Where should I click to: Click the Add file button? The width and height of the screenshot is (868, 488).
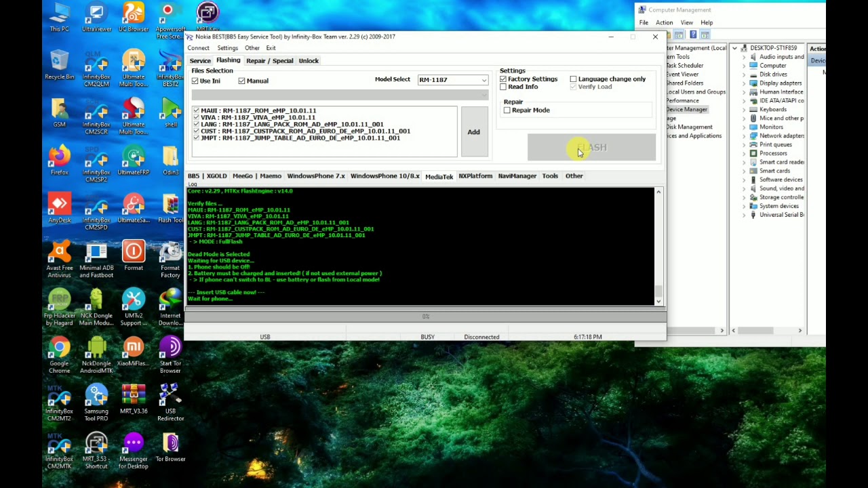coord(473,132)
